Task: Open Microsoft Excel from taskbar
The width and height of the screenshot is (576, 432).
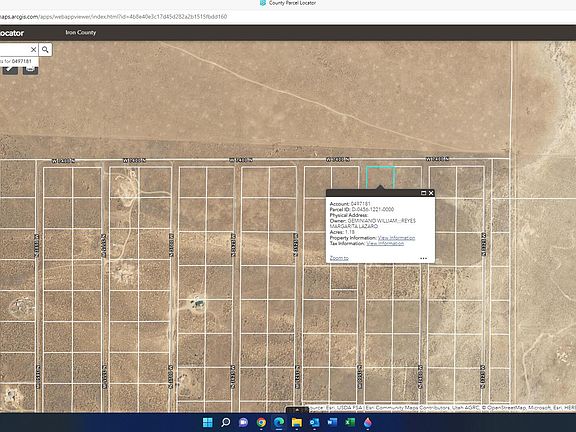Action: tap(350, 422)
